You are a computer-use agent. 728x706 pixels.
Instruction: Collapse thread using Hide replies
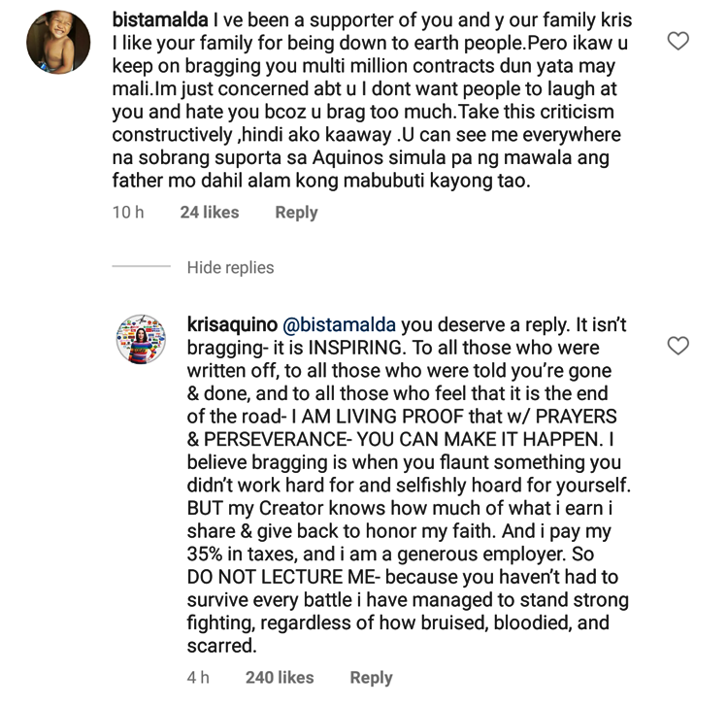point(230,267)
